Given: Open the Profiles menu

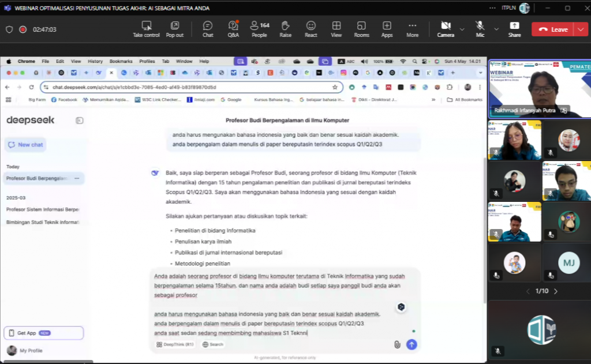Looking at the screenshot, I should click(x=147, y=61).
